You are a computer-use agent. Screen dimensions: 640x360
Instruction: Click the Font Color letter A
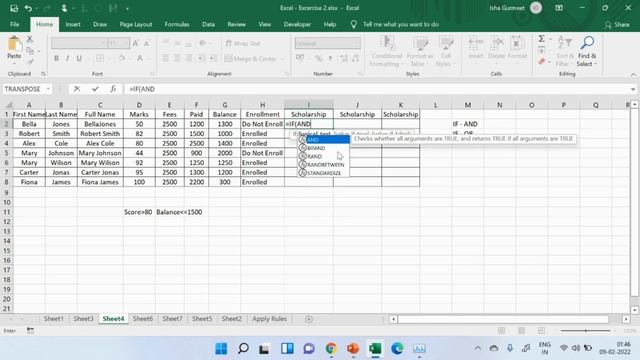coord(140,58)
